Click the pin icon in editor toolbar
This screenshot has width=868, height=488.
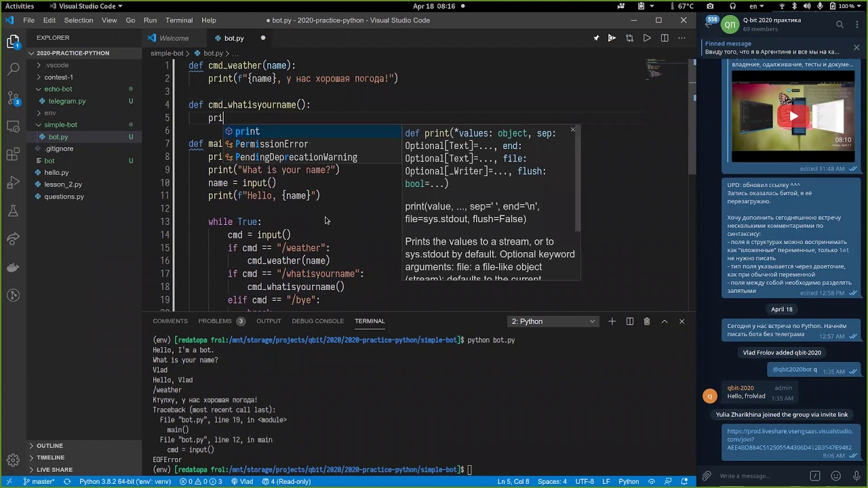point(596,38)
